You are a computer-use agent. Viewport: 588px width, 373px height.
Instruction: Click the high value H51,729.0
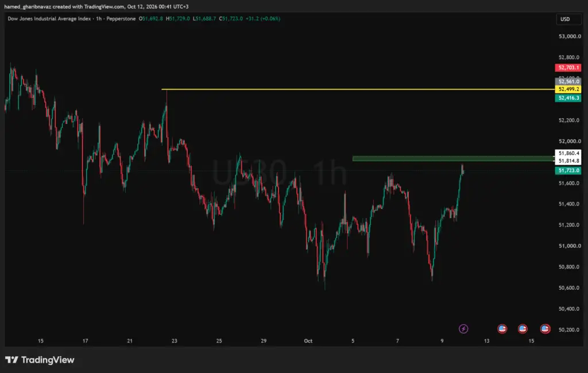tap(178, 18)
